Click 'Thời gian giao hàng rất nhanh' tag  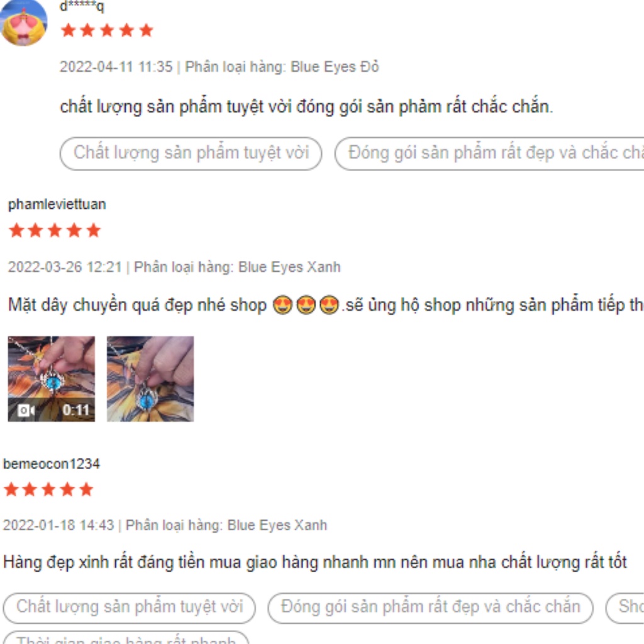126,638
